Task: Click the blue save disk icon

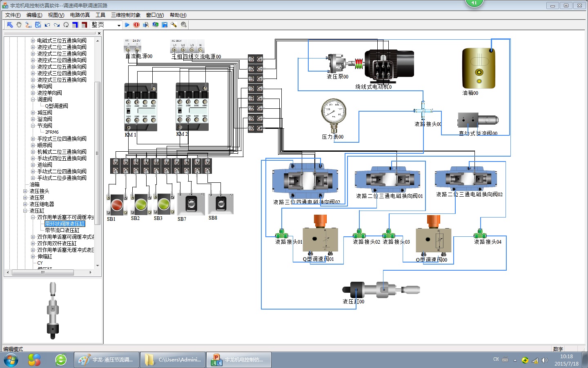Action: point(165,25)
